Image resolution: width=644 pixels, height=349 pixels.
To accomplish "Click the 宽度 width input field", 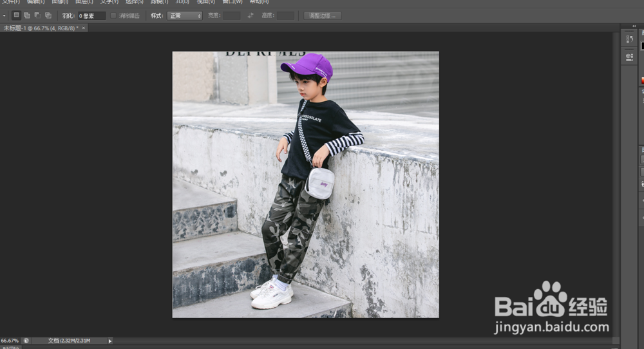I will click(232, 15).
